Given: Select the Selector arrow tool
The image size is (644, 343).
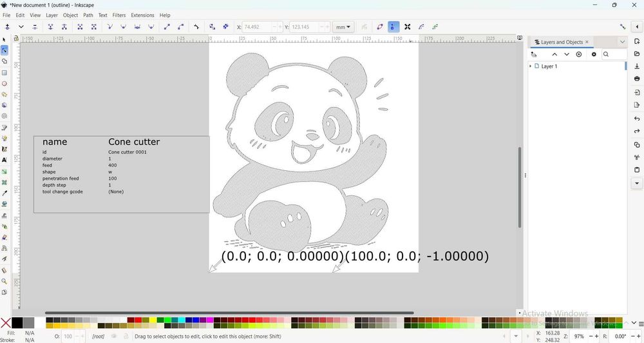Looking at the screenshot, I should click(4, 40).
